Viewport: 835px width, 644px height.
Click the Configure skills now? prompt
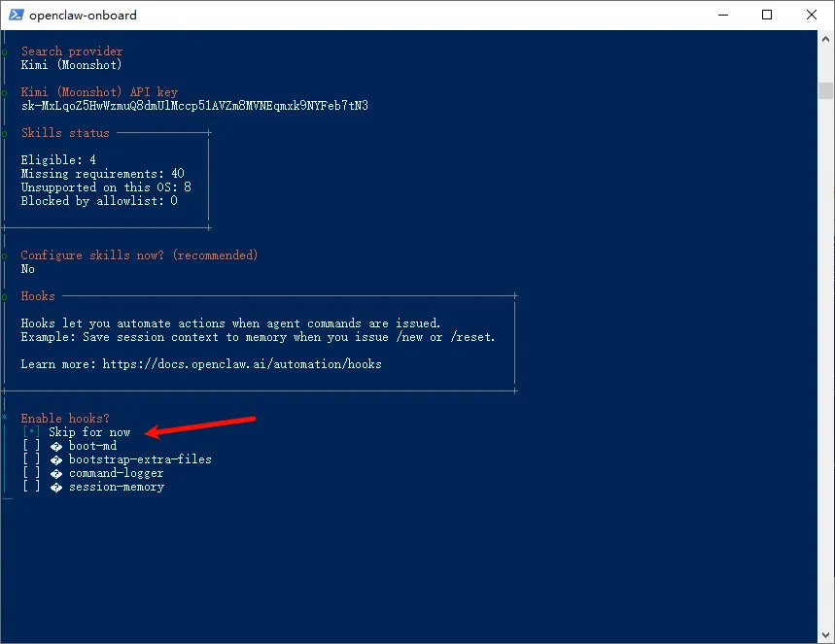(139, 254)
